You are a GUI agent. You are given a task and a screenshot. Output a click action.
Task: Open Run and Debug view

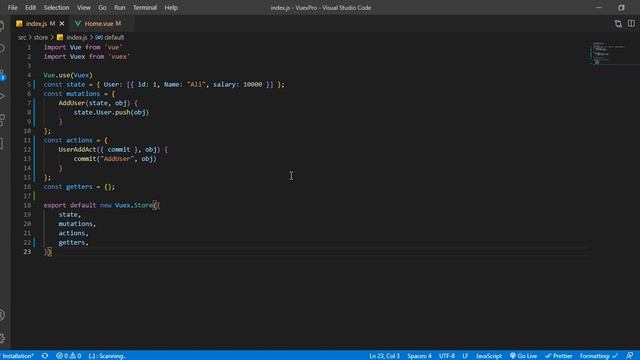coord(2,97)
